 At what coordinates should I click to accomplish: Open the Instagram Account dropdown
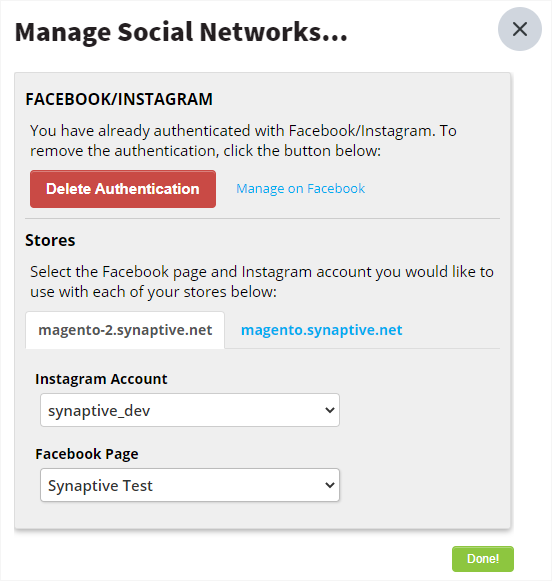click(x=190, y=410)
